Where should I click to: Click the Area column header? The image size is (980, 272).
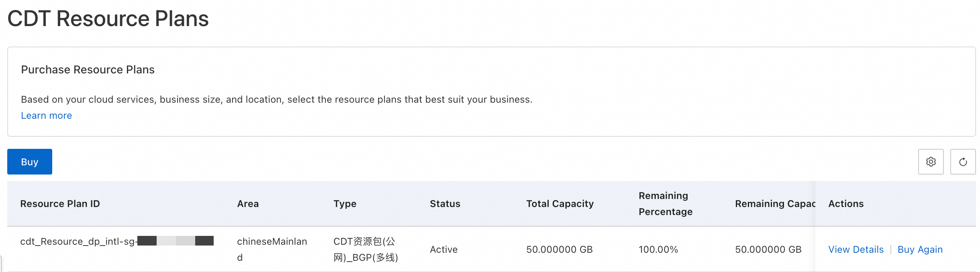pyautogui.click(x=248, y=204)
